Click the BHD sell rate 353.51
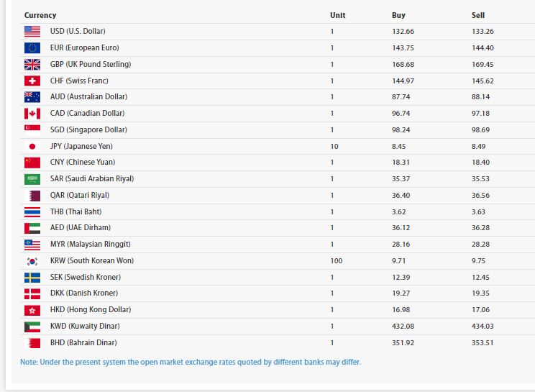535x392 pixels. click(482, 343)
